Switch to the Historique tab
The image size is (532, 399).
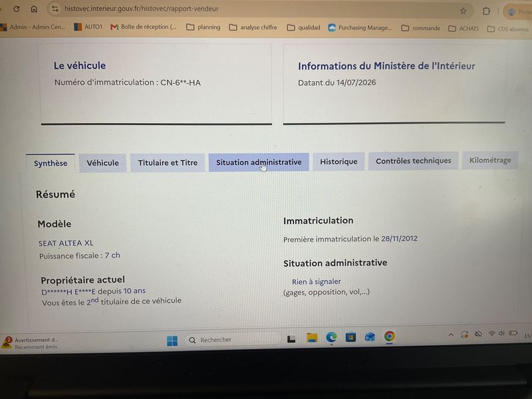[x=338, y=162]
